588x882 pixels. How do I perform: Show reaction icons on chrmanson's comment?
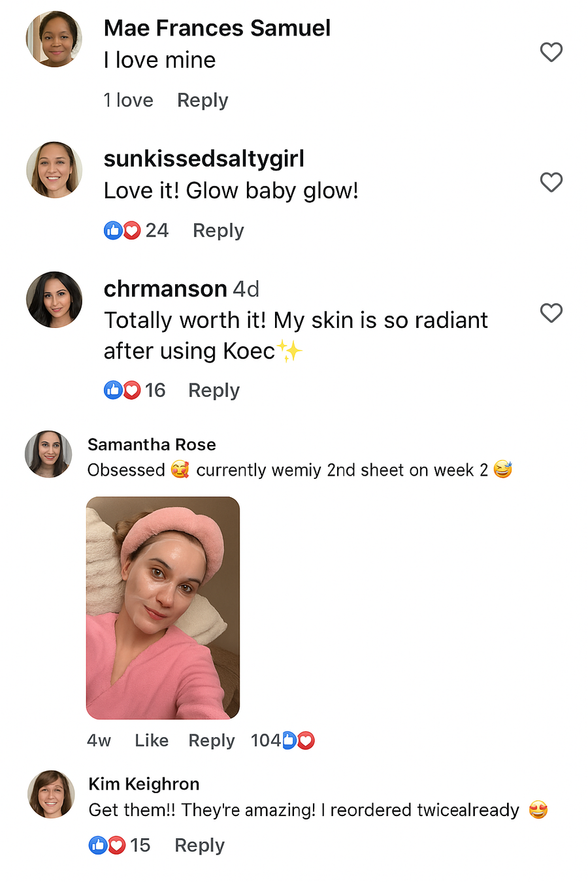pyautogui.click(x=123, y=391)
